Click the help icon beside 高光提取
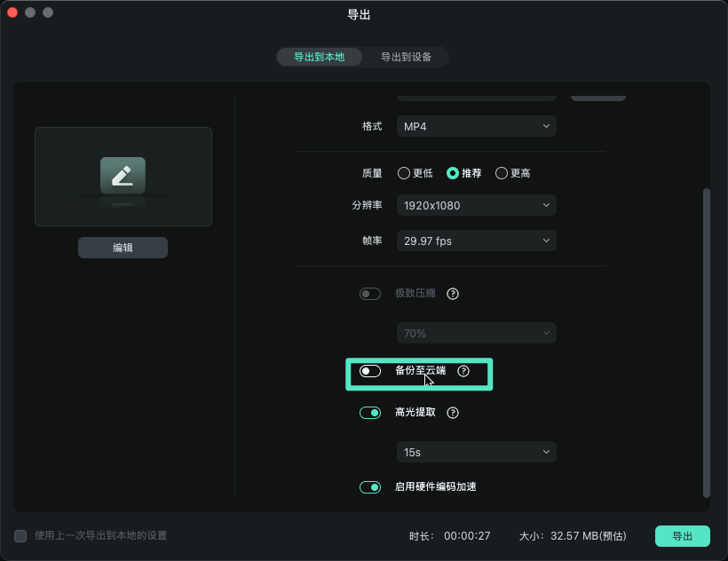This screenshot has width=728, height=561. (x=453, y=413)
